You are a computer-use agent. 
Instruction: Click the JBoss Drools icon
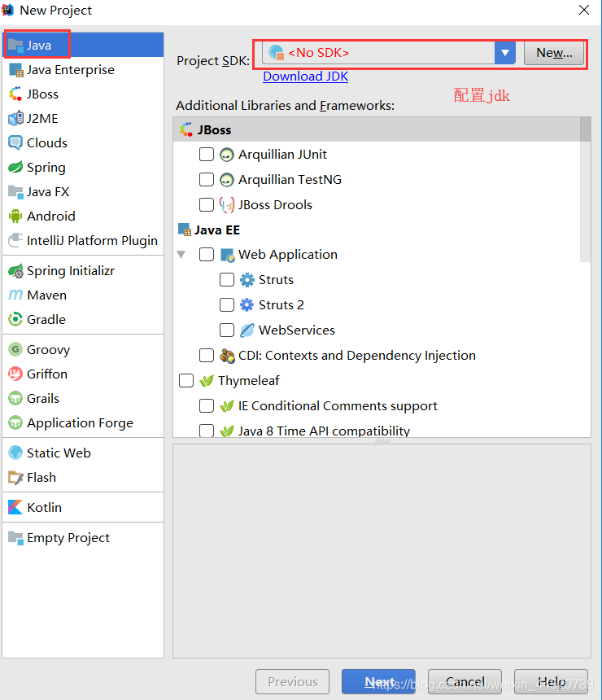pos(227,205)
